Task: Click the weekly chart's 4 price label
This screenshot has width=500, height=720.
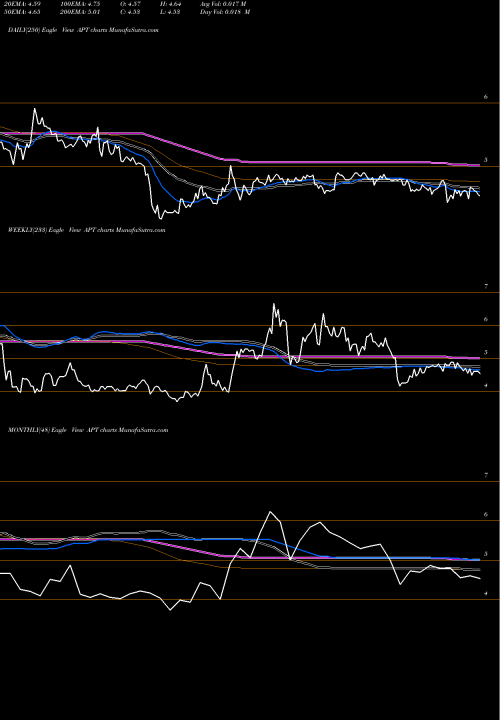Action: [x=486, y=385]
